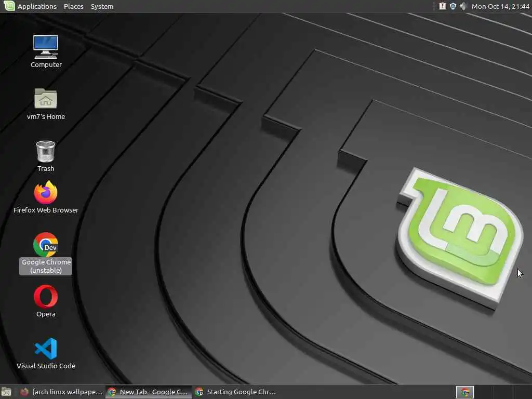This screenshot has height=399, width=532.
Task: Click the warning notification tray icon
Action: point(443,6)
